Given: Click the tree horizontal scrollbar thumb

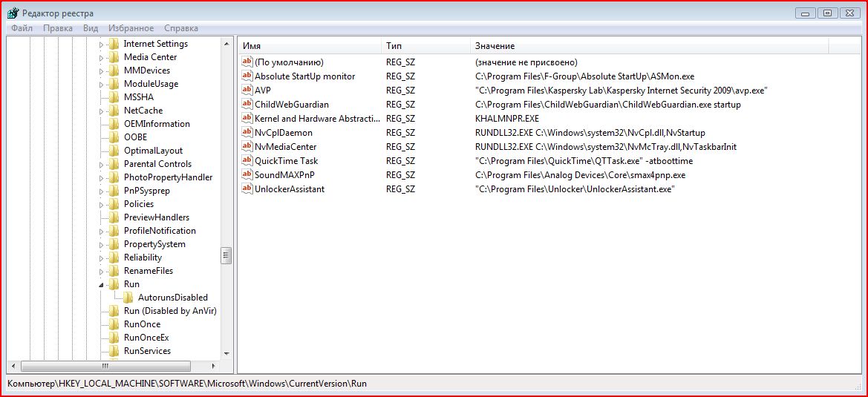Looking at the screenshot, I should pos(105,366).
